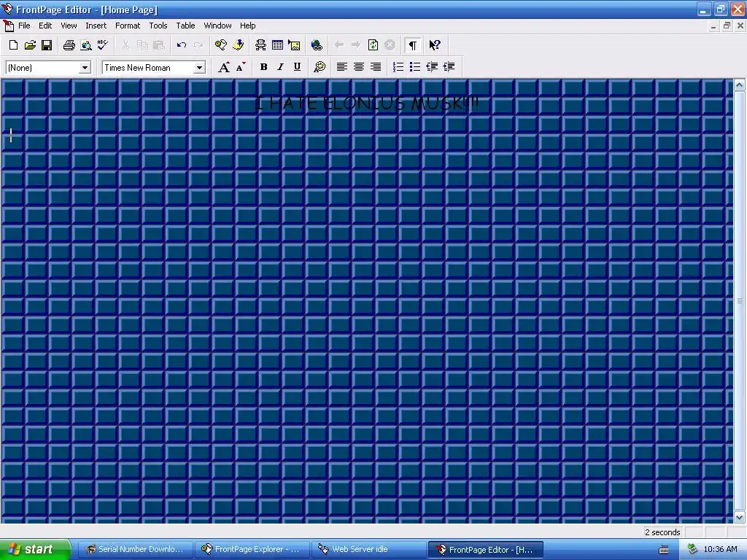Image resolution: width=747 pixels, height=560 pixels.
Task: Click the Forward arrow icon
Action: click(x=356, y=45)
